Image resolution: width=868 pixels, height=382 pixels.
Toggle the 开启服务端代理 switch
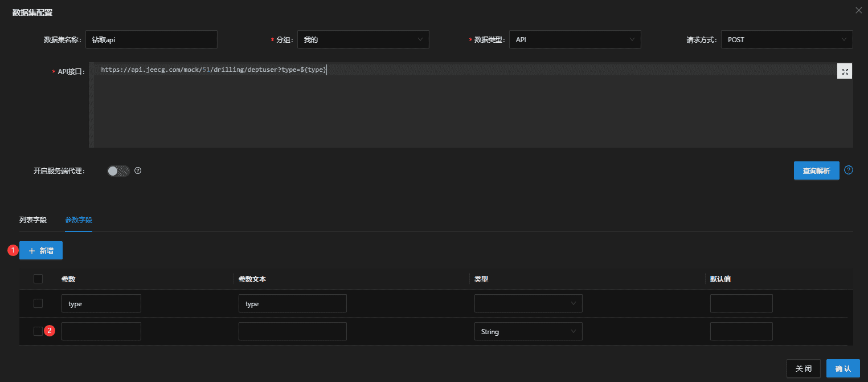pyautogui.click(x=118, y=171)
